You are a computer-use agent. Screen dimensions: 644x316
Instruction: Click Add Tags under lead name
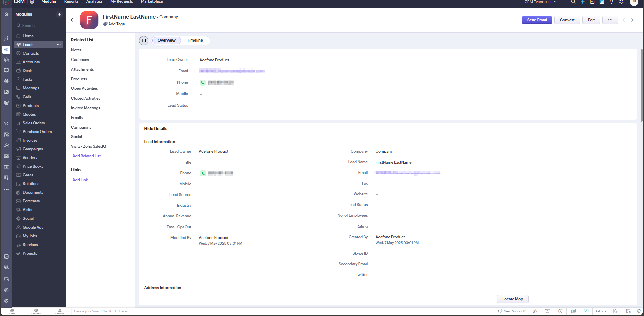114,24
